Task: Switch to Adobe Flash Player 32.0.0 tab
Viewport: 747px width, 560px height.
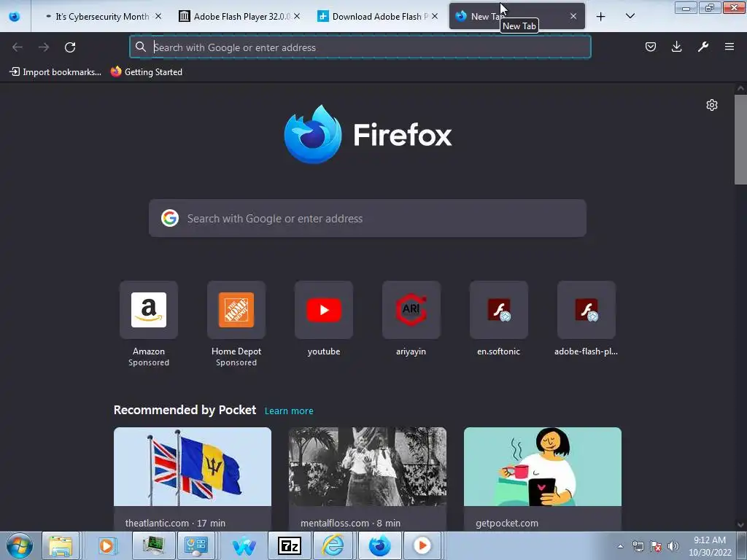Action: (x=239, y=17)
